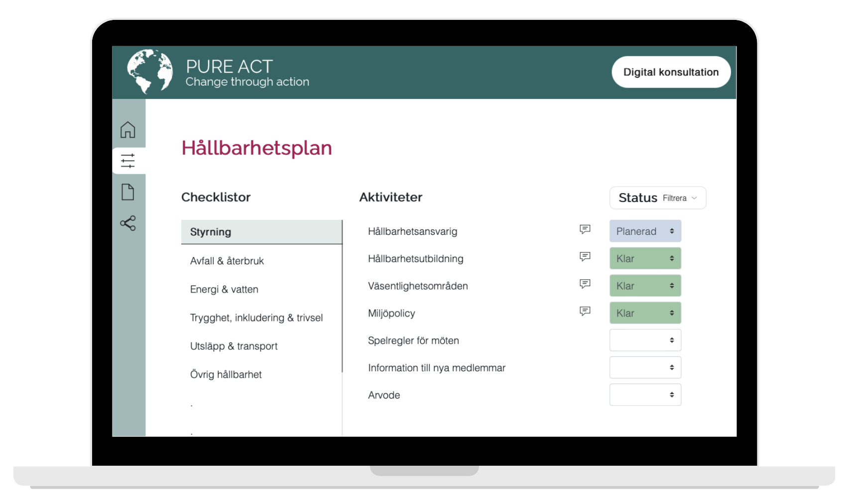Open the comment bubble for Miljöpolicy
The width and height of the screenshot is (848, 504).
tap(585, 311)
